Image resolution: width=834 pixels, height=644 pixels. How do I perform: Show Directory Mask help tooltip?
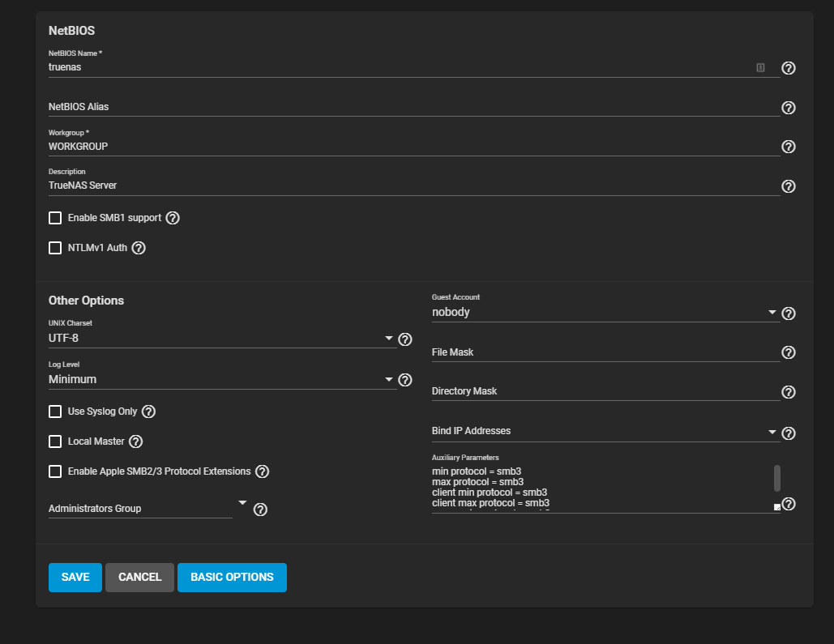(x=789, y=392)
